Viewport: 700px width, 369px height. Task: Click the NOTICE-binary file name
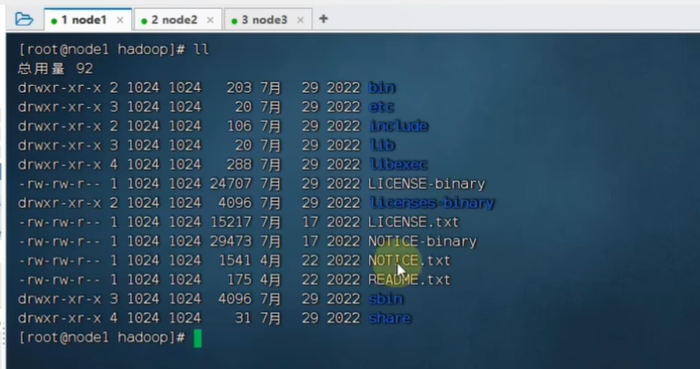click(422, 241)
